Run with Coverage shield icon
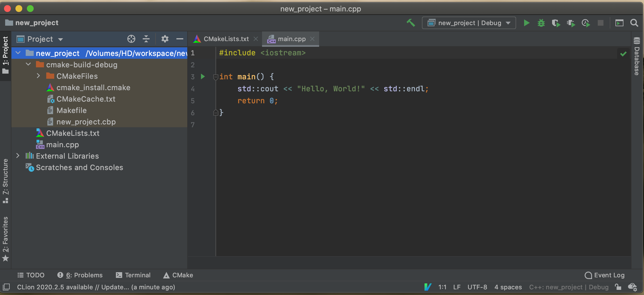The image size is (644, 295). point(556,23)
